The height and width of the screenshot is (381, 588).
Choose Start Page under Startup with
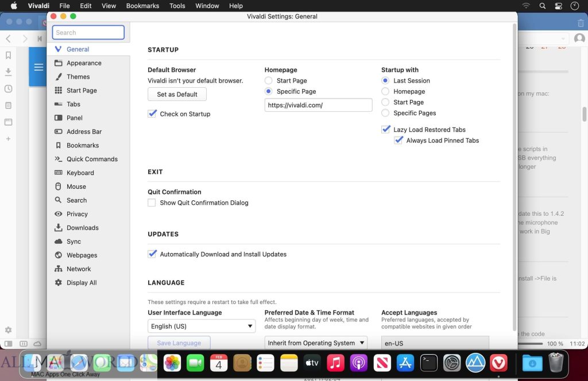point(385,102)
